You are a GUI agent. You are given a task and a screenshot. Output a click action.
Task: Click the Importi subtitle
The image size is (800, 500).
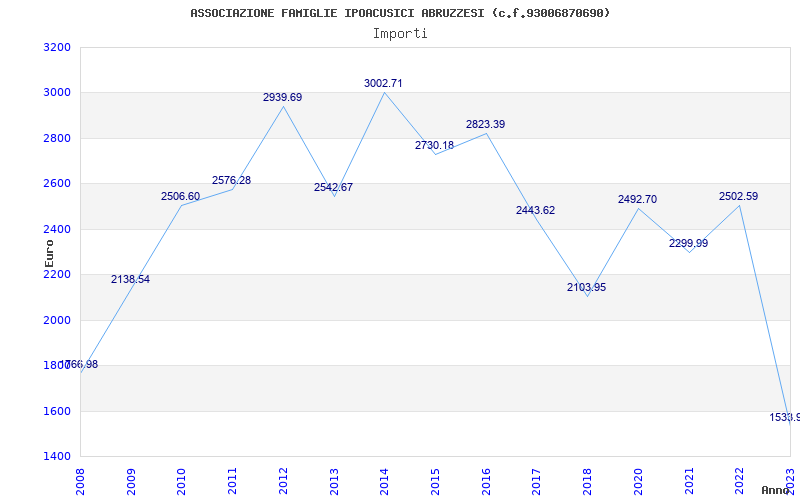point(400,34)
